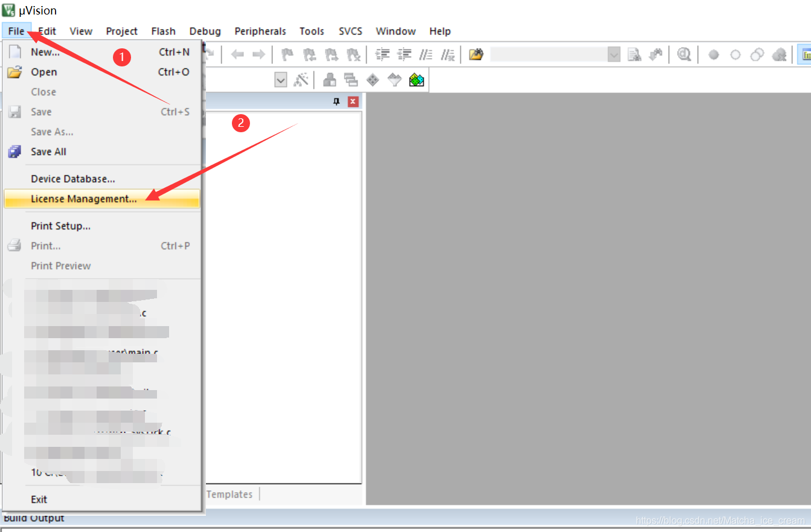This screenshot has width=811, height=532.
Task: Open Manage Project Items
Action: [330, 80]
